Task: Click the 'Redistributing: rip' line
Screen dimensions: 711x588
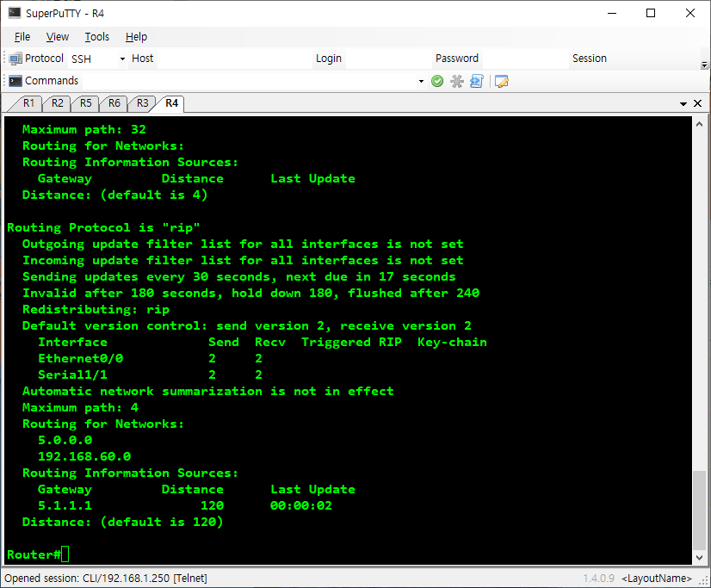Action: 96,310
